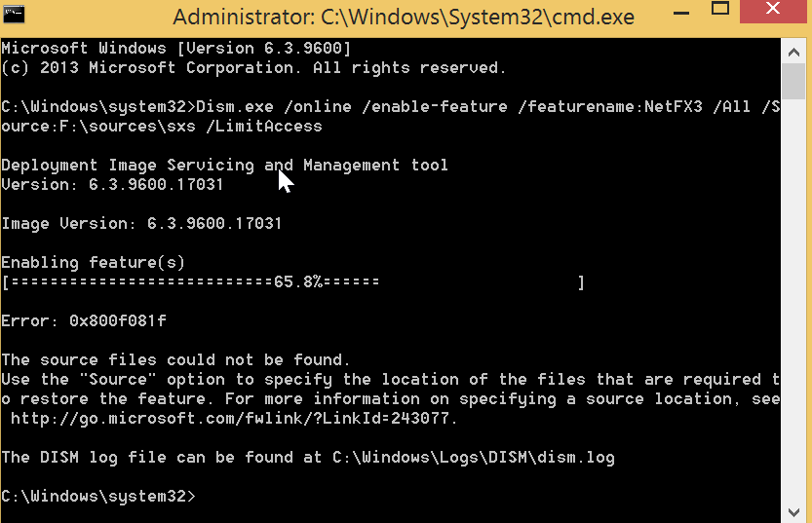
Task: Click the empty scrollbar track below thumb
Action: coord(793,300)
